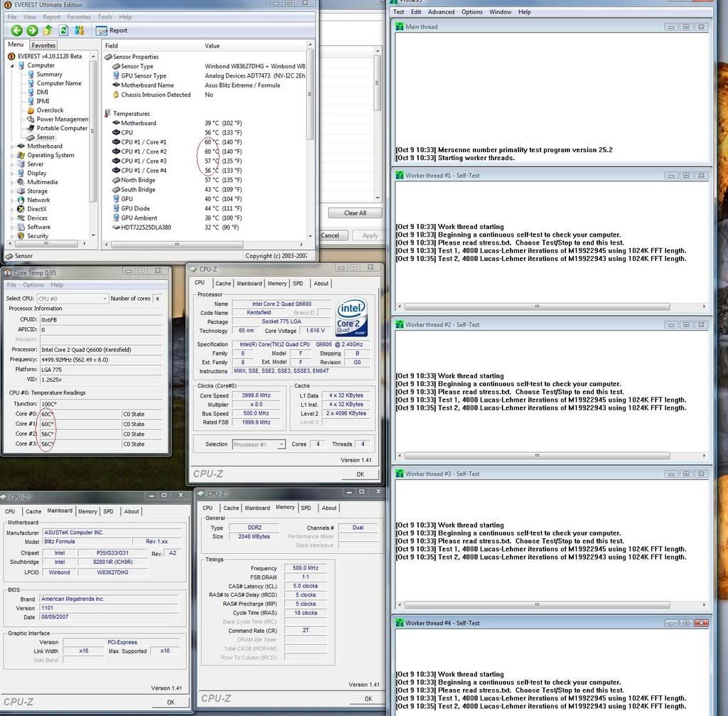Click OK in the CPU-Z Memory window
728x716 pixels.
368,698
